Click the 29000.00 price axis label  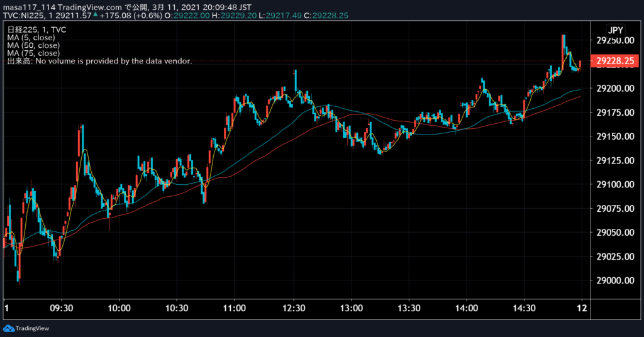pyautogui.click(x=615, y=280)
